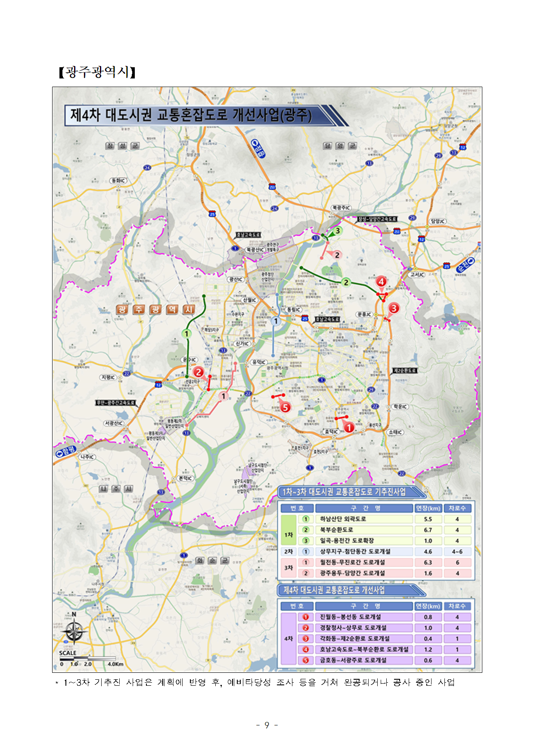
Task: Click legend icon for 상무지구-첨단동간 row
Action: [306, 551]
